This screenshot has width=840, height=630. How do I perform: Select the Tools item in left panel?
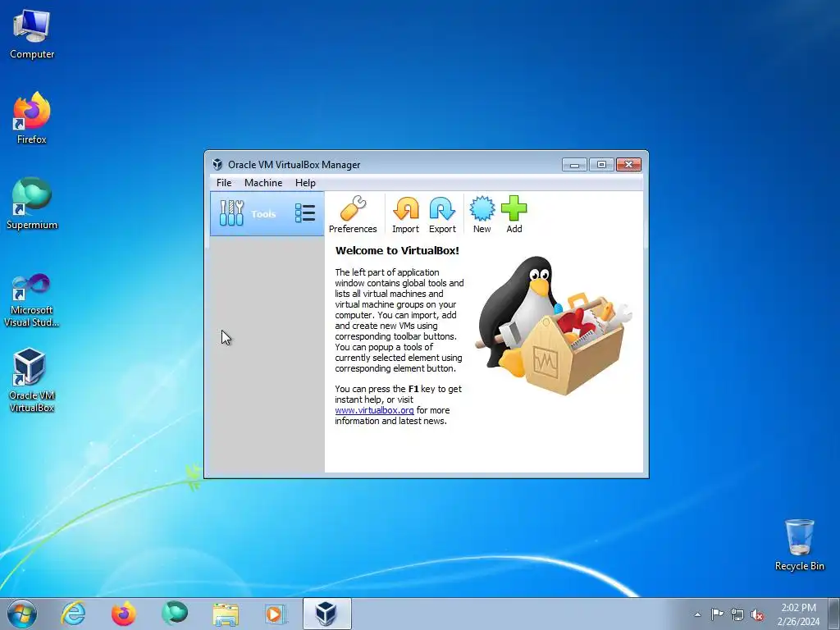pos(267,214)
